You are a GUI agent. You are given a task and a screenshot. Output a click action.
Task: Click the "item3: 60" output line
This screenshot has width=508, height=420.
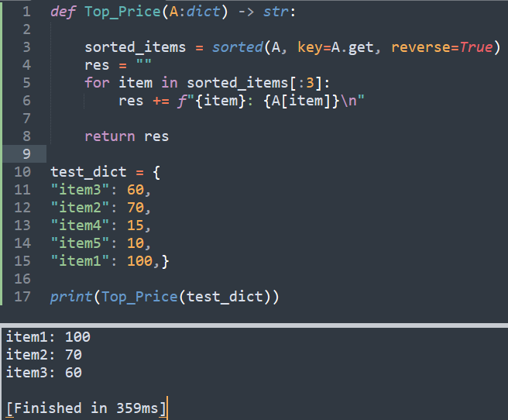tap(44, 373)
